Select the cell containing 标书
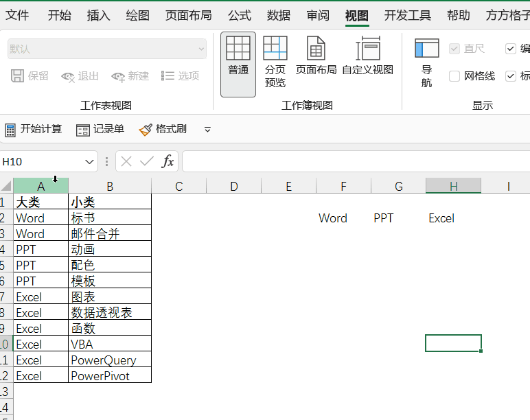530x420 pixels. coord(110,218)
